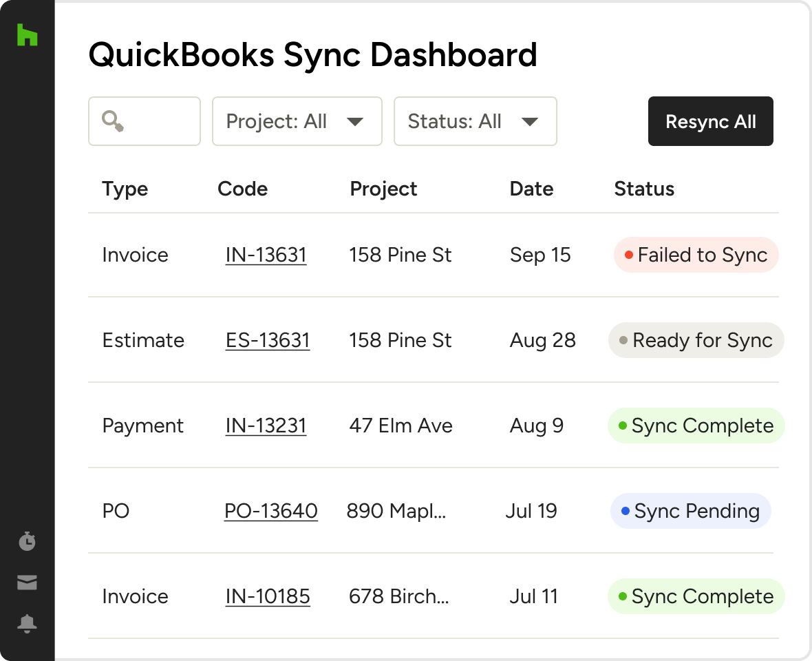Click the search magnifier icon
The width and height of the screenshot is (812, 661).
click(113, 121)
